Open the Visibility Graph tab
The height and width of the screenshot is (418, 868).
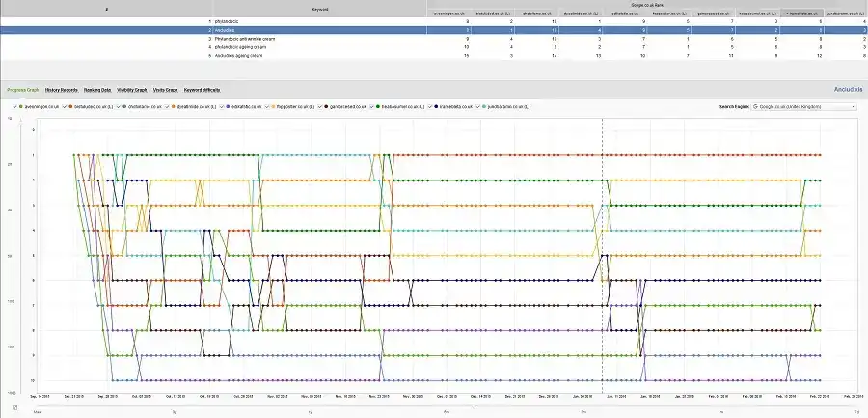click(x=132, y=89)
